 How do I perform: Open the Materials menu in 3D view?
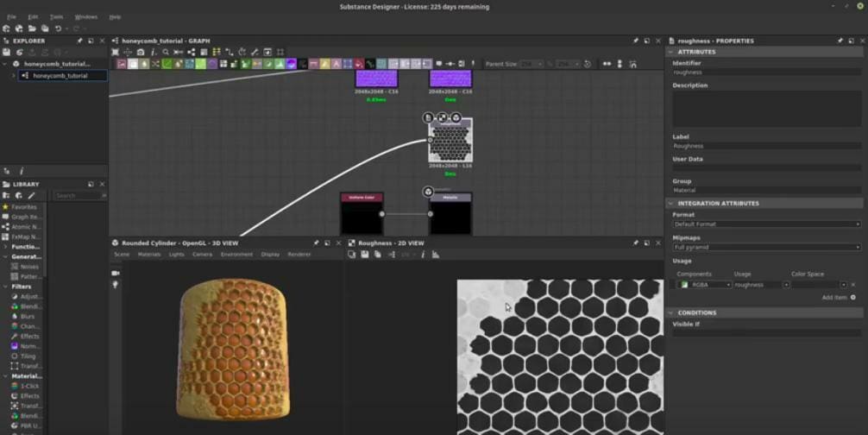[149, 255]
